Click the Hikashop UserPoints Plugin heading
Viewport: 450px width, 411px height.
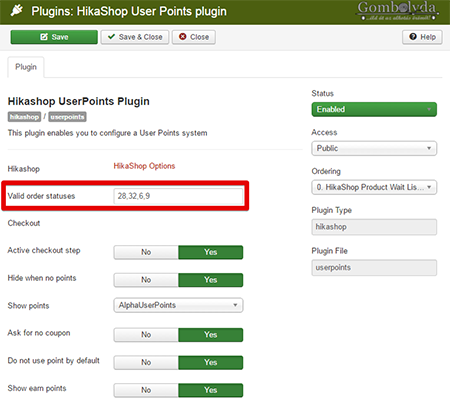point(79,101)
